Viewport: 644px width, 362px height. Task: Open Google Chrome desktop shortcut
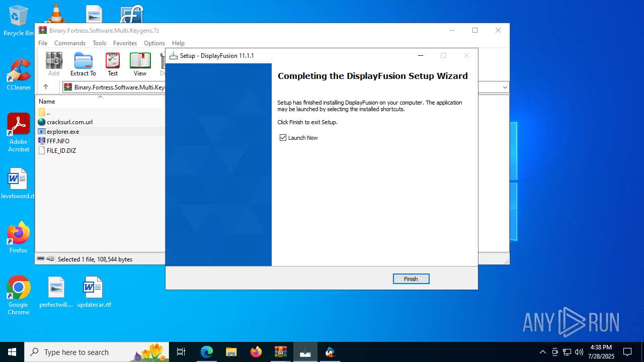(19, 296)
